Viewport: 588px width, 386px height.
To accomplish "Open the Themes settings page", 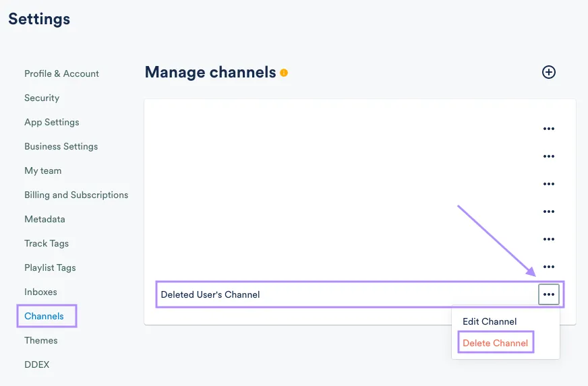I will (41, 340).
